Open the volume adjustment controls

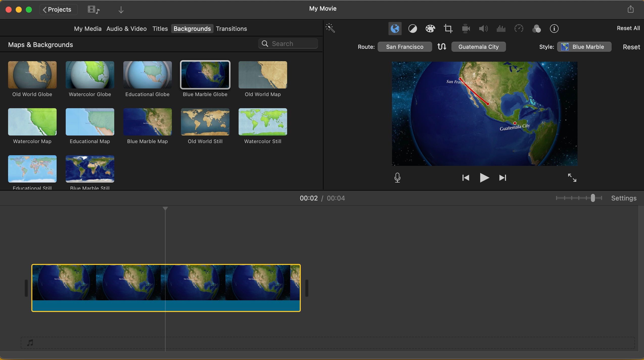[x=483, y=29]
